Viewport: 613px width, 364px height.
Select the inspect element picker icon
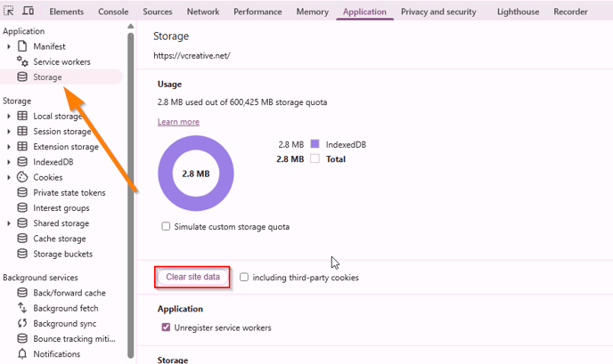pos(9,11)
